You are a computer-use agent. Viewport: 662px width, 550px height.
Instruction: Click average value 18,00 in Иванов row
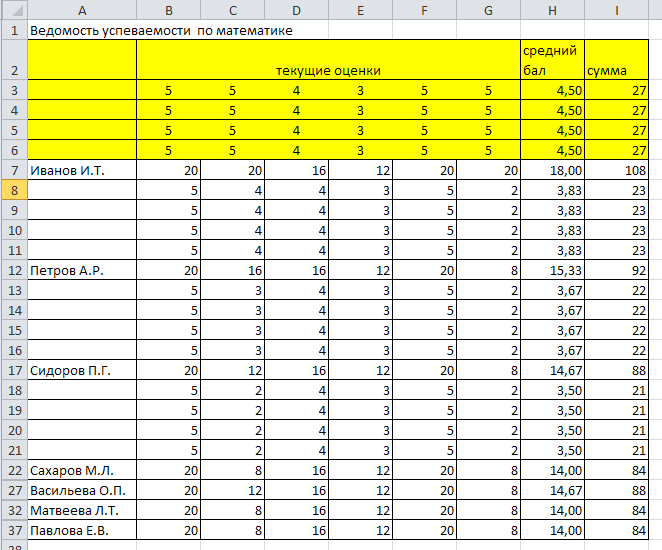coord(553,171)
